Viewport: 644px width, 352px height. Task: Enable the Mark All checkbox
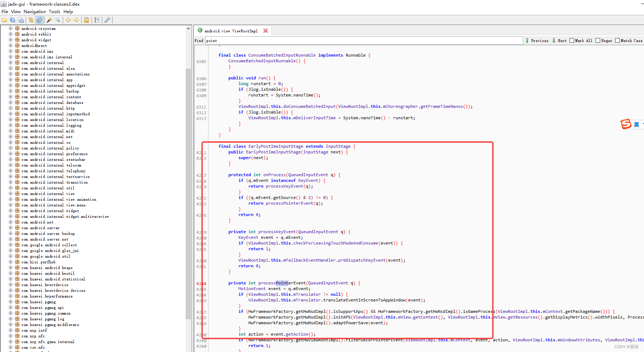[572, 40]
